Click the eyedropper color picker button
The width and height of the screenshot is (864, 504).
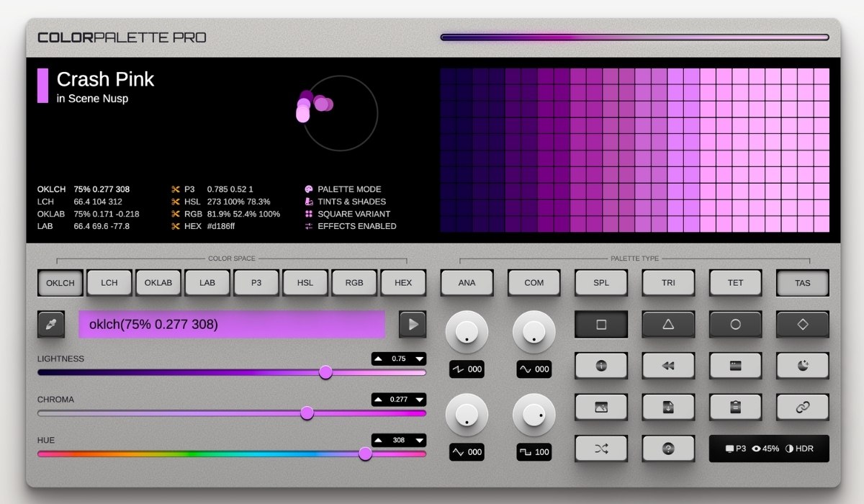click(51, 325)
